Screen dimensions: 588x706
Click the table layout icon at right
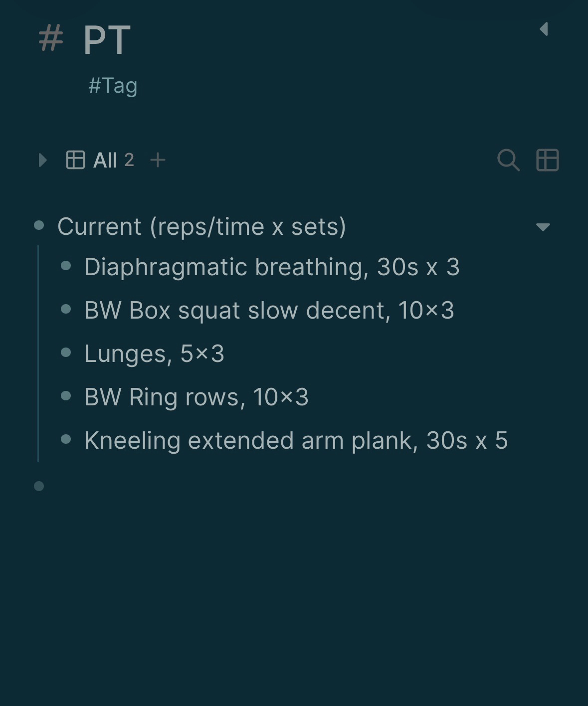pyautogui.click(x=547, y=160)
